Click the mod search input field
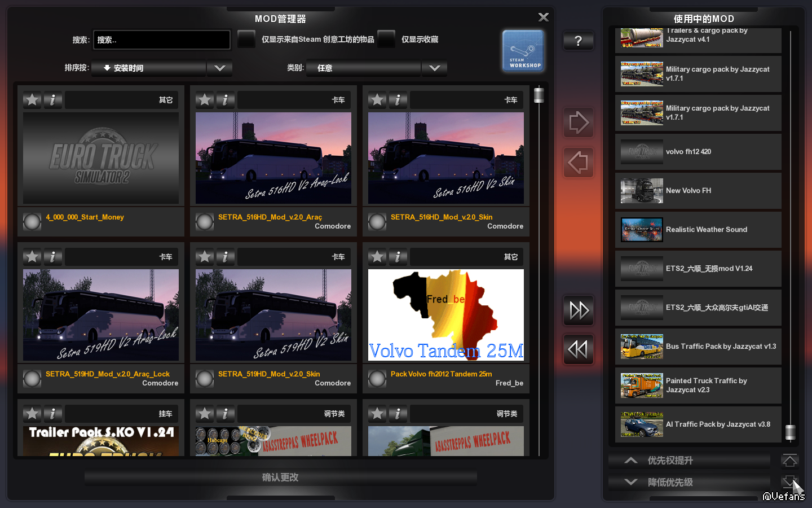812x508 pixels. coord(162,40)
